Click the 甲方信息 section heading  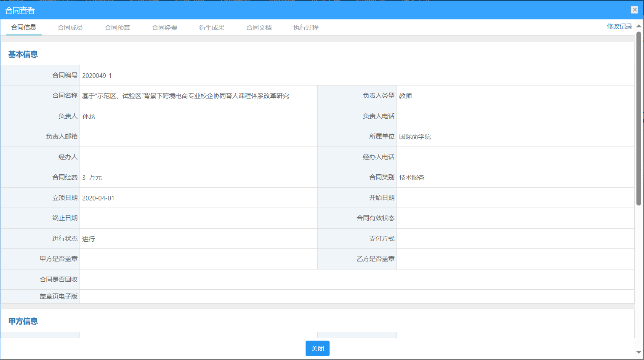click(x=23, y=321)
